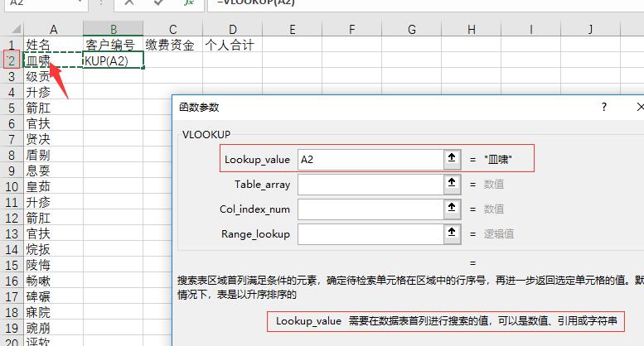
Task: Select column D header
Action: point(232,29)
